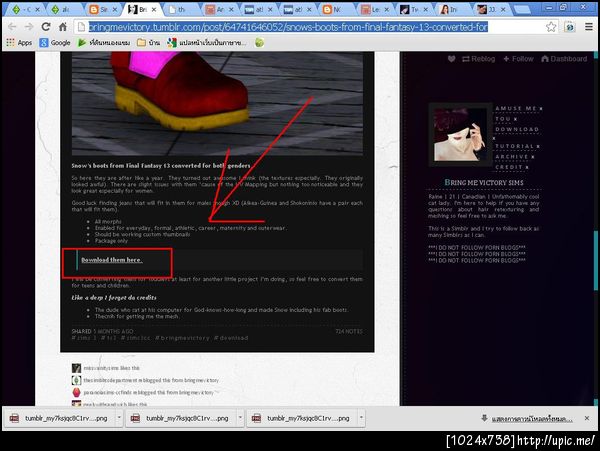The image size is (600, 451).
Task: Reblog this Tumblr post
Action: pyautogui.click(x=478, y=59)
